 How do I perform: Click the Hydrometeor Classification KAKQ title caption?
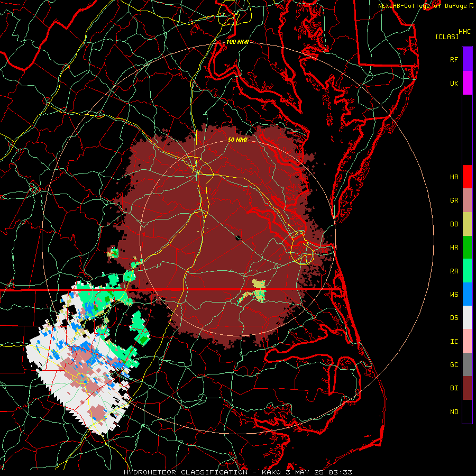[x=238, y=472]
